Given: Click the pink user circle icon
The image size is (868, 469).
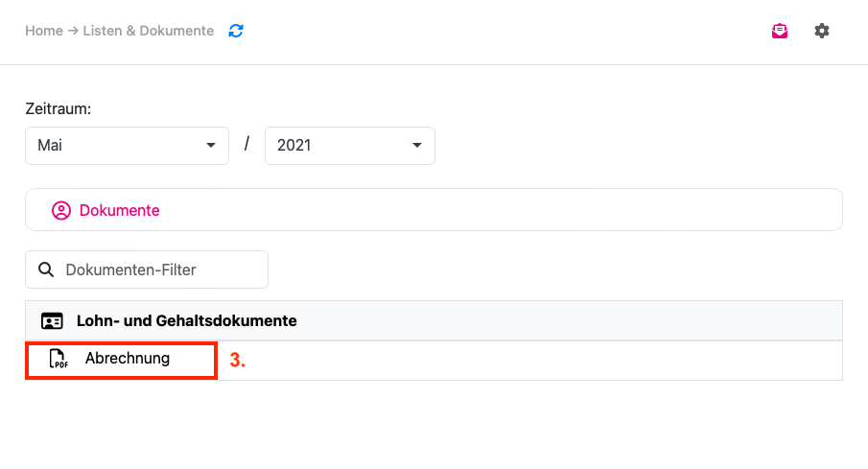Looking at the screenshot, I should (x=61, y=210).
